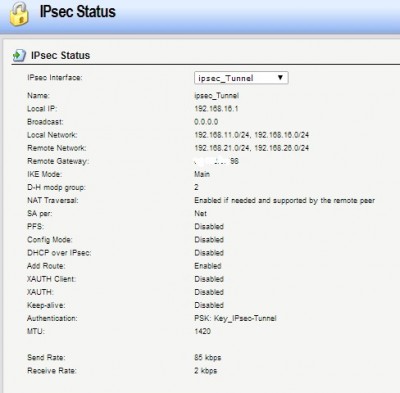Click the Remote Network addresses value
The width and height of the screenshot is (400, 393).
click(x=252, y=148)
